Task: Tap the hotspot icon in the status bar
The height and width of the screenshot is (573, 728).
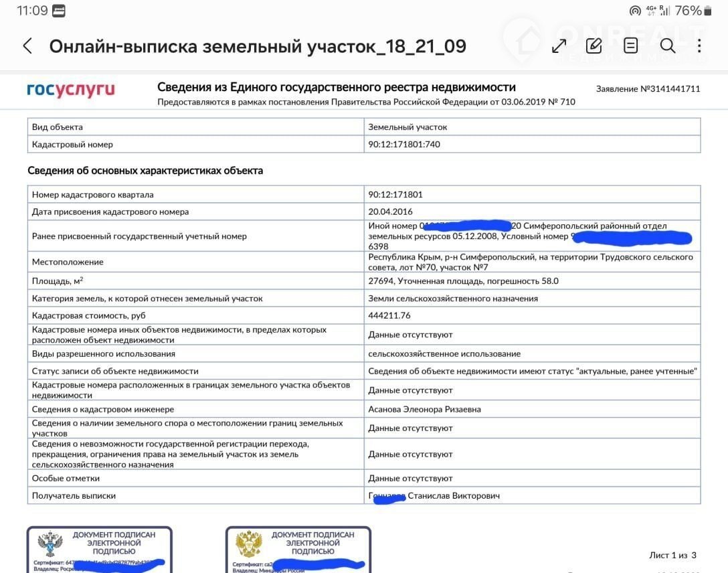Action: pyautogui.click(x=635, y=11)
